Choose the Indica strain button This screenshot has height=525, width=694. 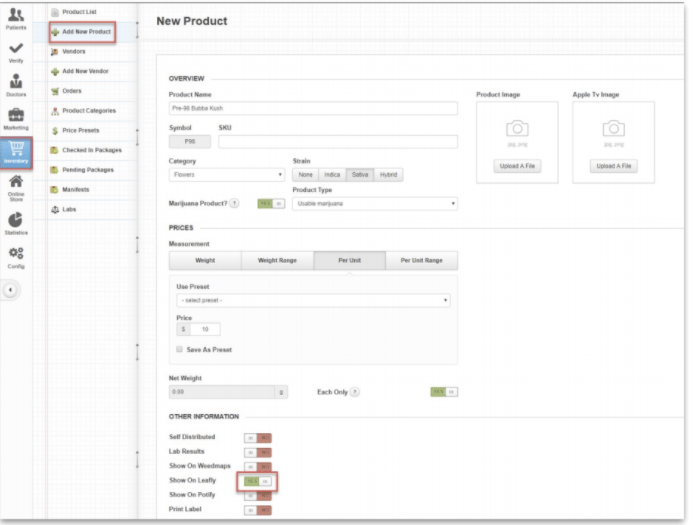point(332,175)
